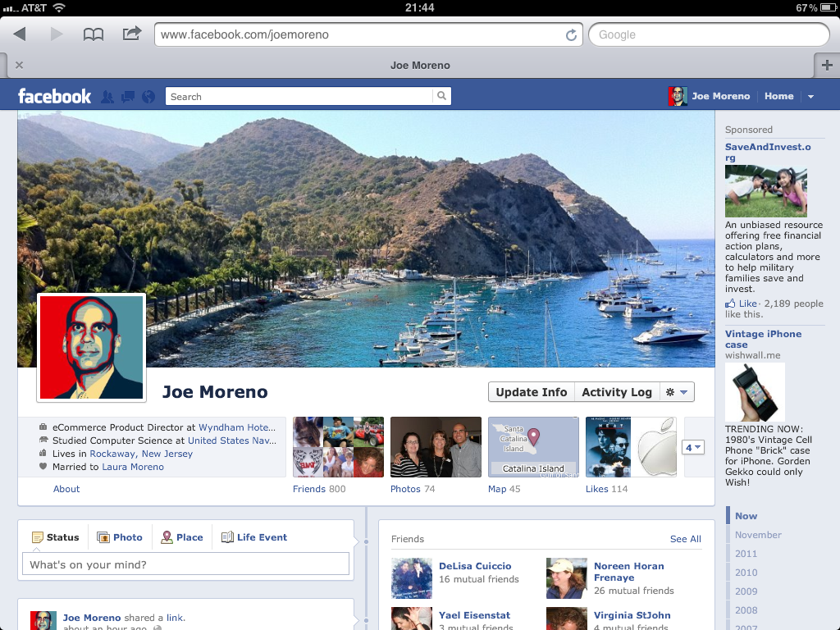Click the Facebook Search field
840x630 pixels.
(x=299, y=97)
